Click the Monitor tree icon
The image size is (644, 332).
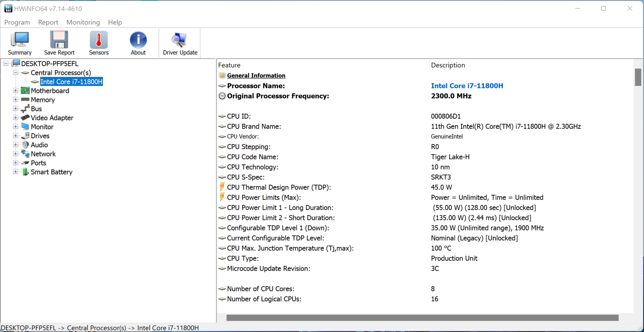(25, 127)
